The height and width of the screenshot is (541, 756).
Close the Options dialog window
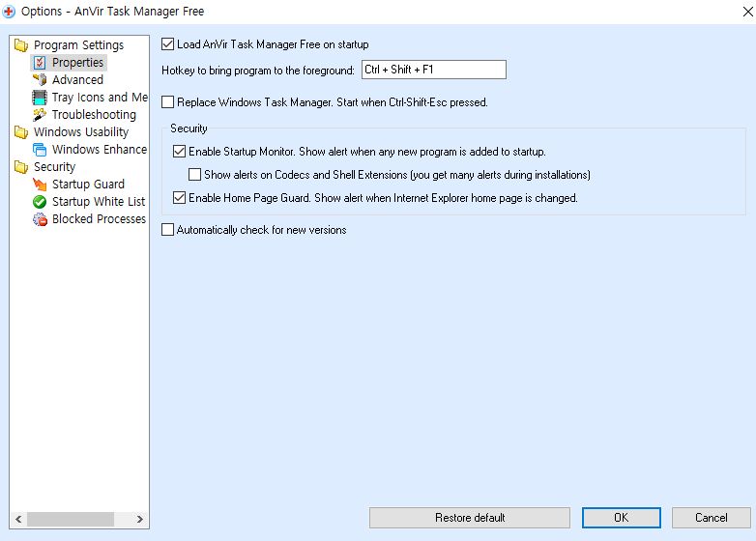pos(748,12)
